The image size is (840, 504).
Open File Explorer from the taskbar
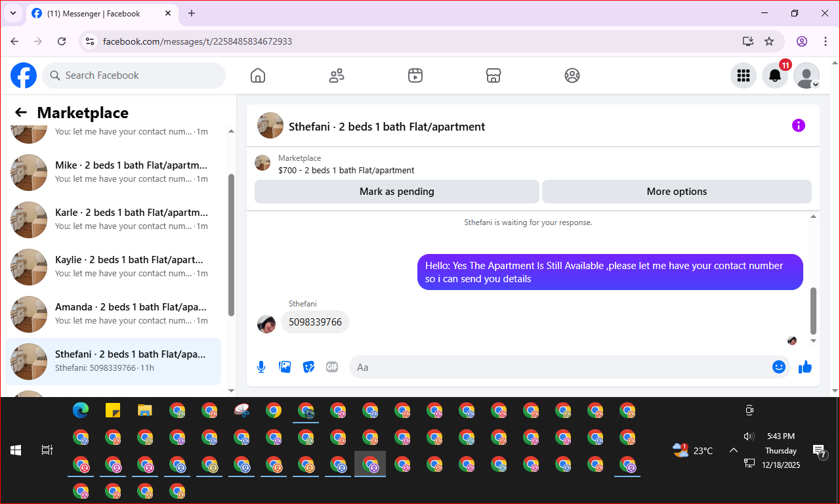[x=145, y=411]
